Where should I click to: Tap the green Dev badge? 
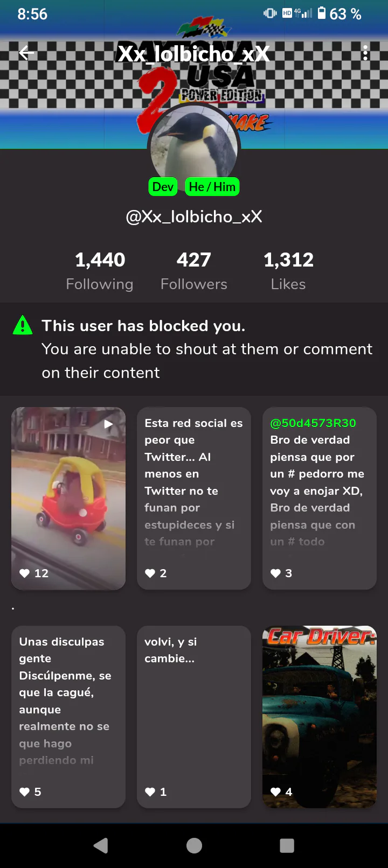pyautogui.click(x=163, y=187)
